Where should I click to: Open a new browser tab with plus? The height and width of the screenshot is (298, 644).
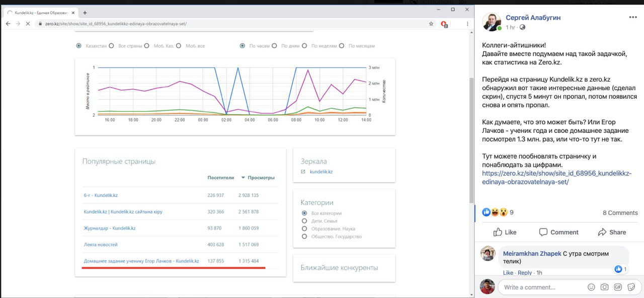(x=85, y=13)
